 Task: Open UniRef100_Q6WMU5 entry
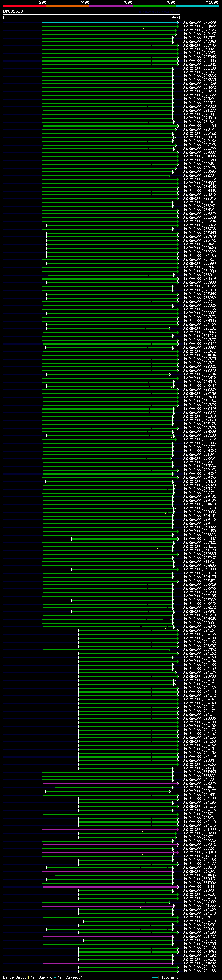coord(199,320)
